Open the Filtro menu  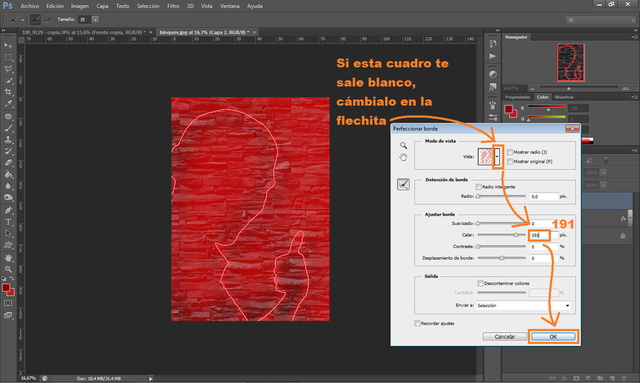coord(173,6)
